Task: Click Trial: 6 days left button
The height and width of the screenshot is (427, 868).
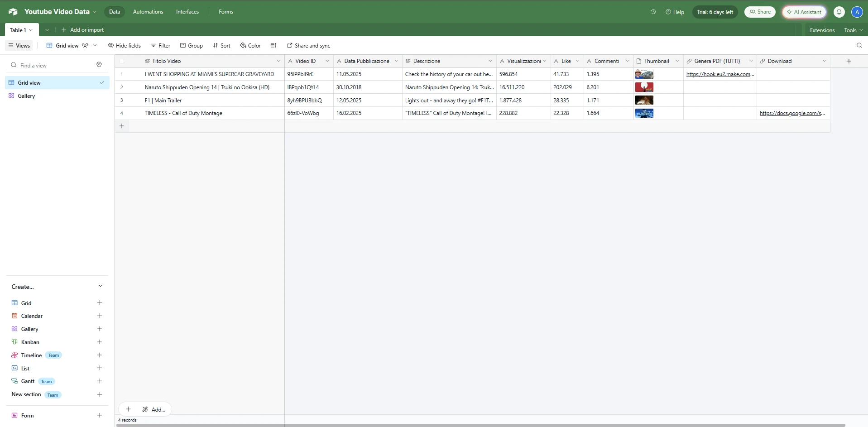Action: pos(715,12)
